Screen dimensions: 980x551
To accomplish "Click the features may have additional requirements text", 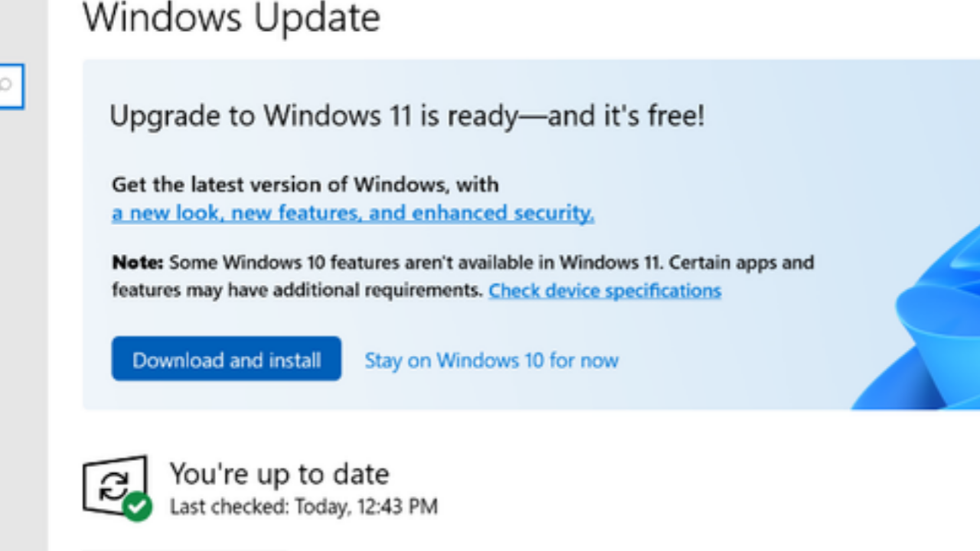I will pos(297,291).
